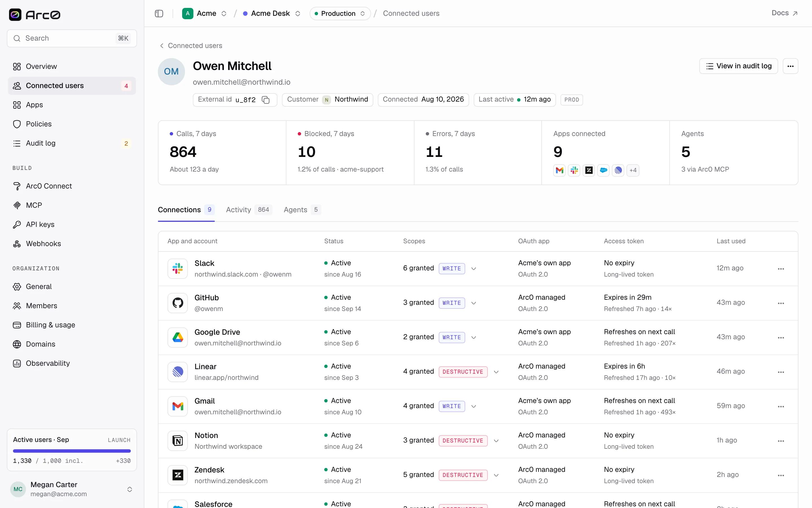Go back to Connected users
Image resolution: width=812 pixels, height=508 pixels.
(191, 46)
